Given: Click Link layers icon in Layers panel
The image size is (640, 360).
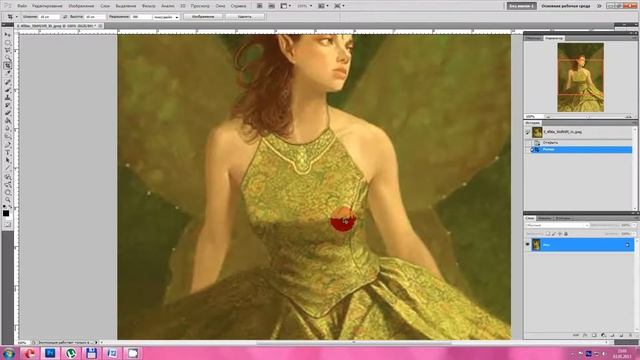Looking at the screenshot, I should (576, 335).
